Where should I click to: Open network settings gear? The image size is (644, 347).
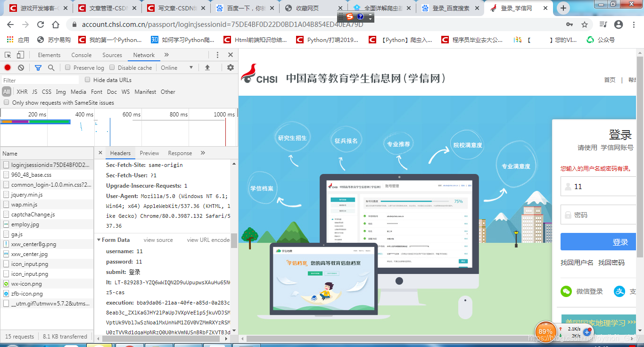(230, 68)
